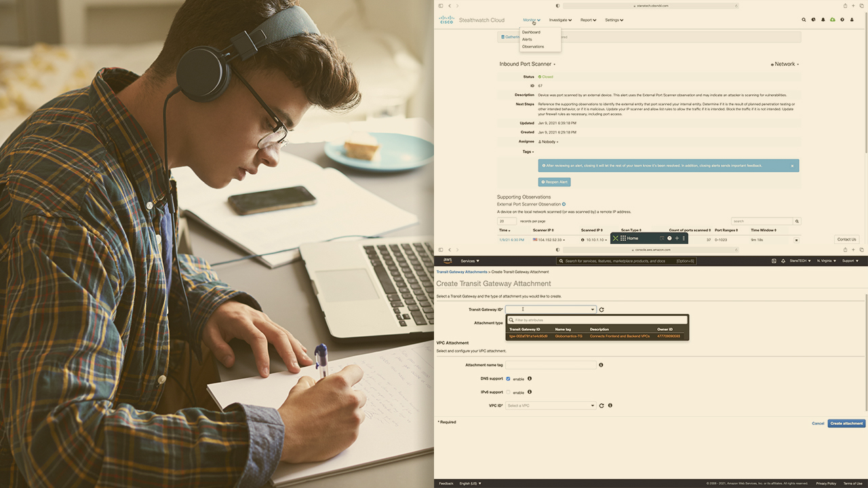Image resolution: width=868 pixels, height=488 pixels.
Task: Open the Investigate menu
Action: tap(560, 20)
